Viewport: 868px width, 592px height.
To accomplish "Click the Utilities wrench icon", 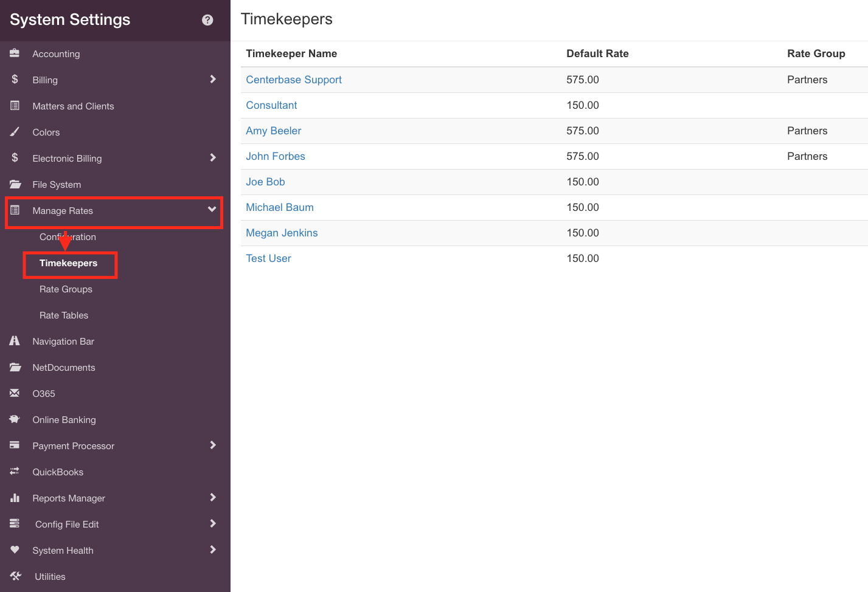I will (x=15, y=576).
